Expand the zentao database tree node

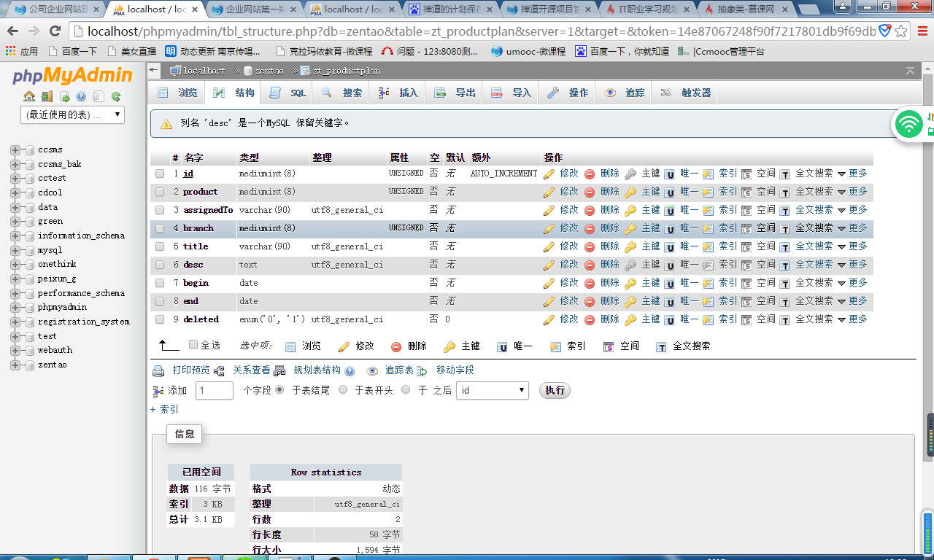coord(15,365)
